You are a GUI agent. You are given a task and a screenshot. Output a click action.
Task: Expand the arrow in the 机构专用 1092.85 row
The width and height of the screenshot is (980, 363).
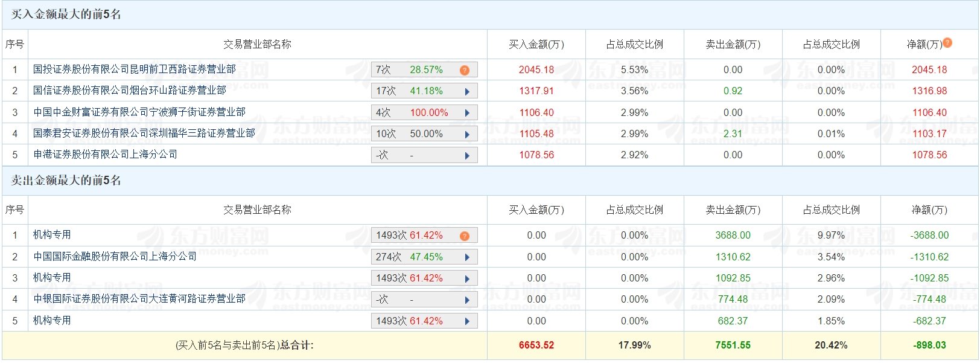click(x=467, y=278)
